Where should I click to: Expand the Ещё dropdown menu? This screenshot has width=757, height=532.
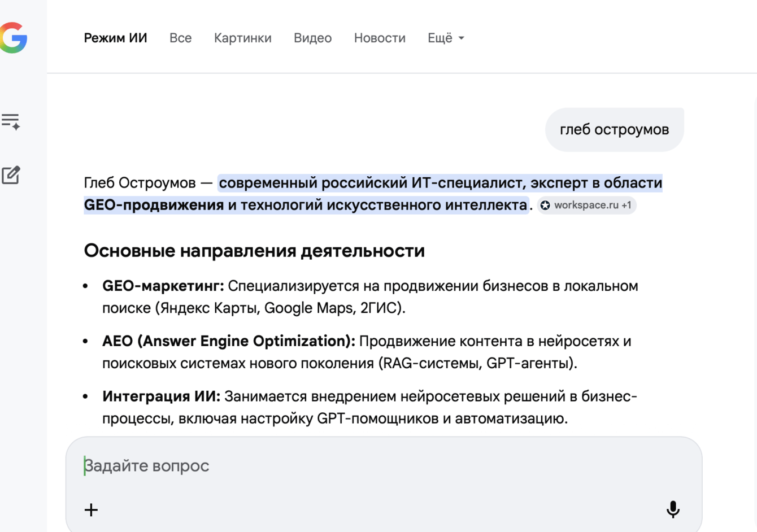446,38
